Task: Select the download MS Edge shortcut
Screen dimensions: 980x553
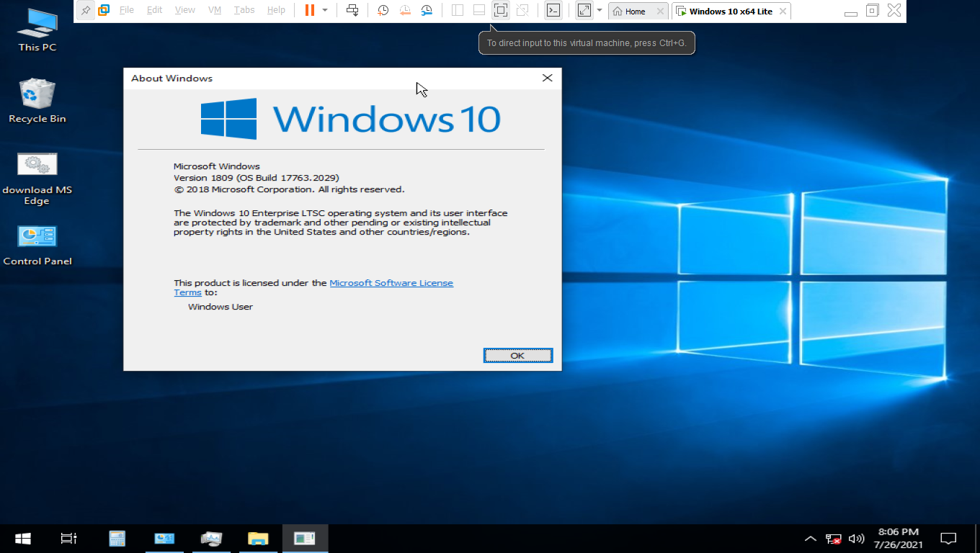Action: [x=37, y=179]
